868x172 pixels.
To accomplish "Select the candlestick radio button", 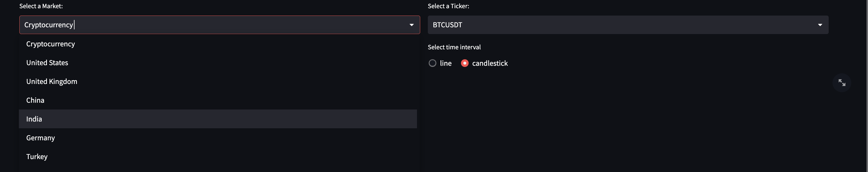I will (x=464, y=63).
